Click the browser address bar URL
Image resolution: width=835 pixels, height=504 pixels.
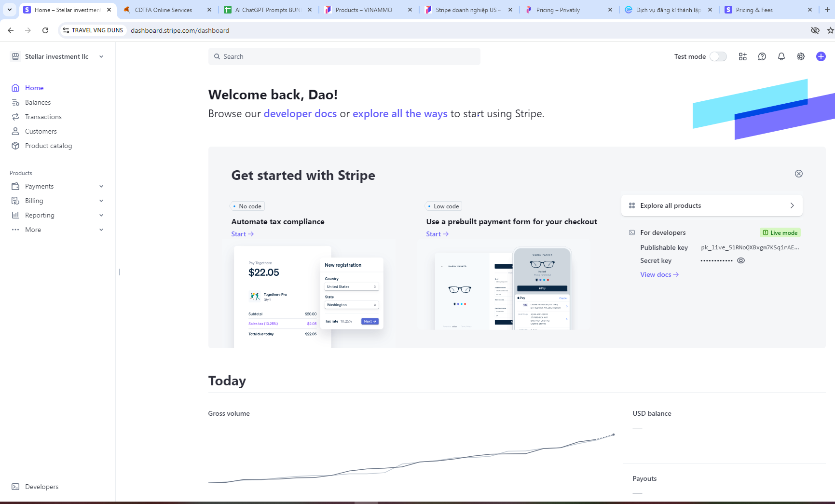pos(180,30)
